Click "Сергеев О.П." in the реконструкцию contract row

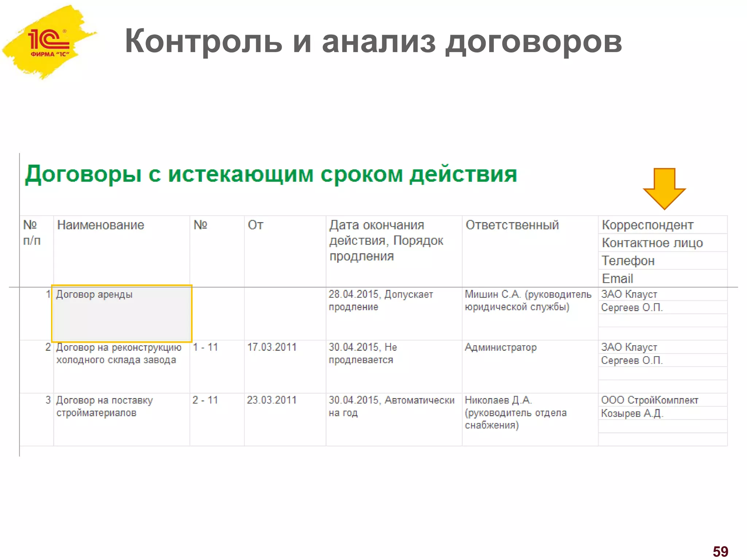(x=663, y=360)
